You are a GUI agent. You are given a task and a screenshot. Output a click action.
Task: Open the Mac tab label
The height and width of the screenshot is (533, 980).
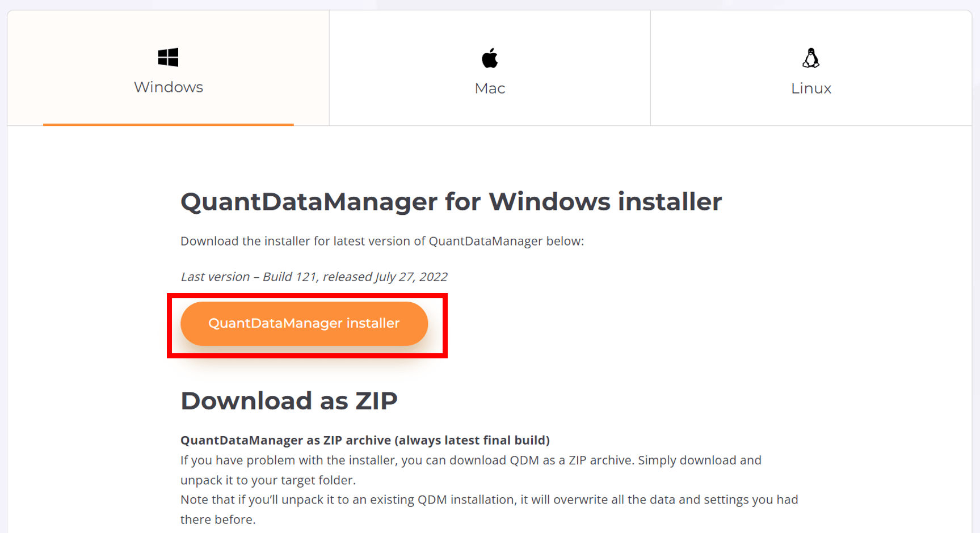pos(490,88)
